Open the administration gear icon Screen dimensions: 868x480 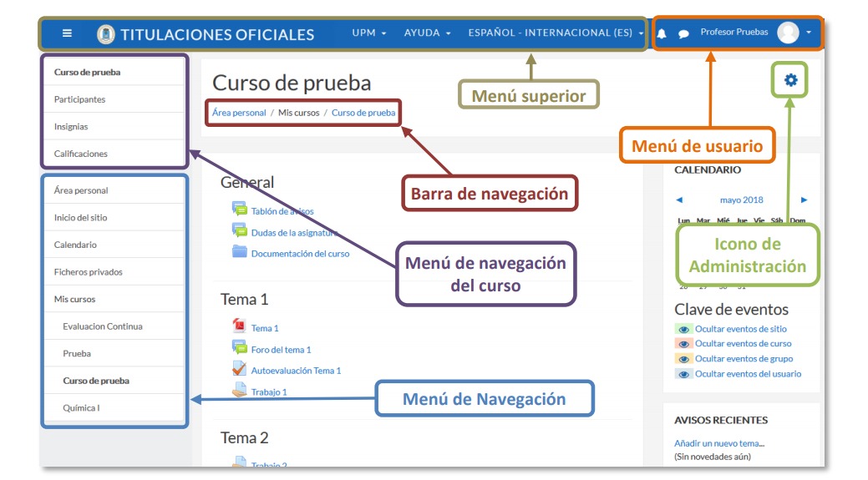[790, 80]
